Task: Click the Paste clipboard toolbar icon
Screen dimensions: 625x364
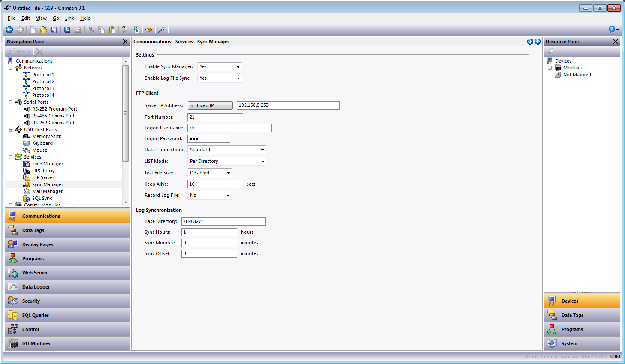Action: pos(112,30)
